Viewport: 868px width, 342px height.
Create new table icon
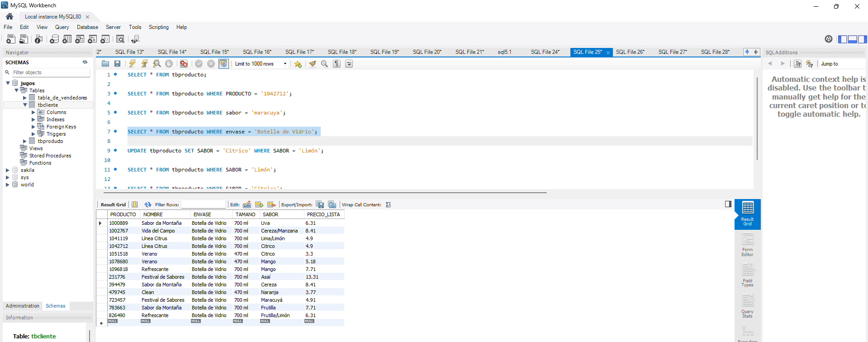pos(67,39)
